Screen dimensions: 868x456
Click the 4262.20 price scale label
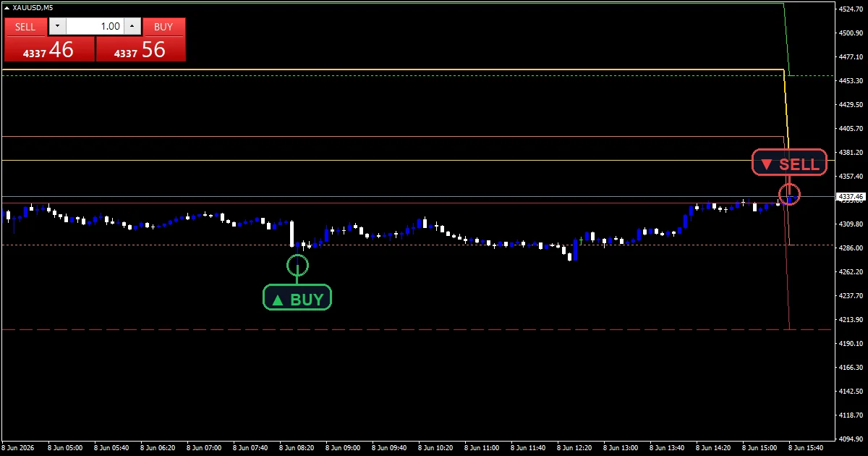click(x=849, y=272)
